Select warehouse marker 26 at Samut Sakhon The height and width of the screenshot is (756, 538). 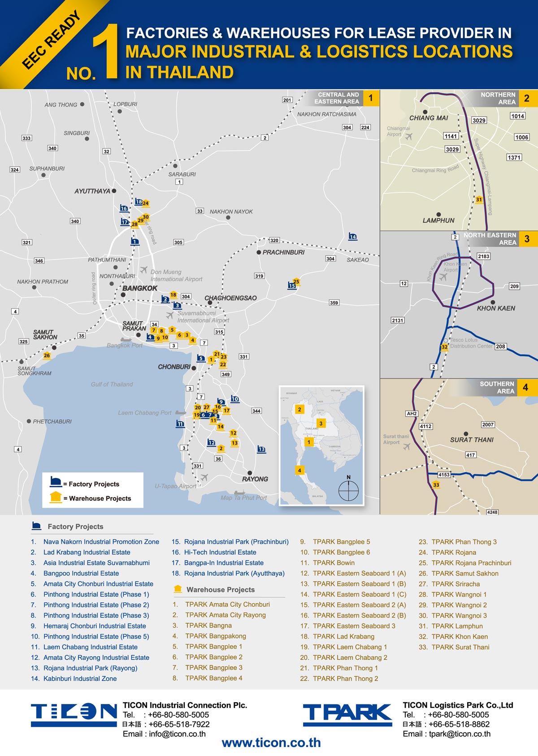click(47, 355)
